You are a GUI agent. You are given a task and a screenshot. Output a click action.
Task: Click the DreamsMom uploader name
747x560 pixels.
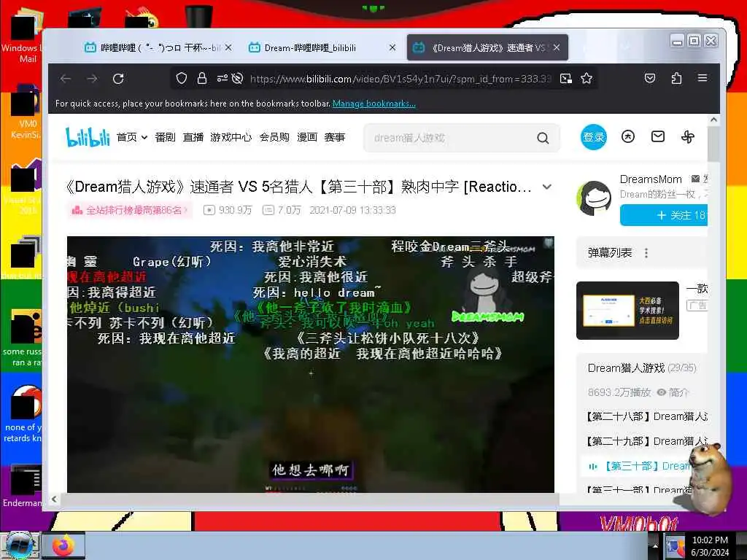pyautogui.click(x=651, y=179)
